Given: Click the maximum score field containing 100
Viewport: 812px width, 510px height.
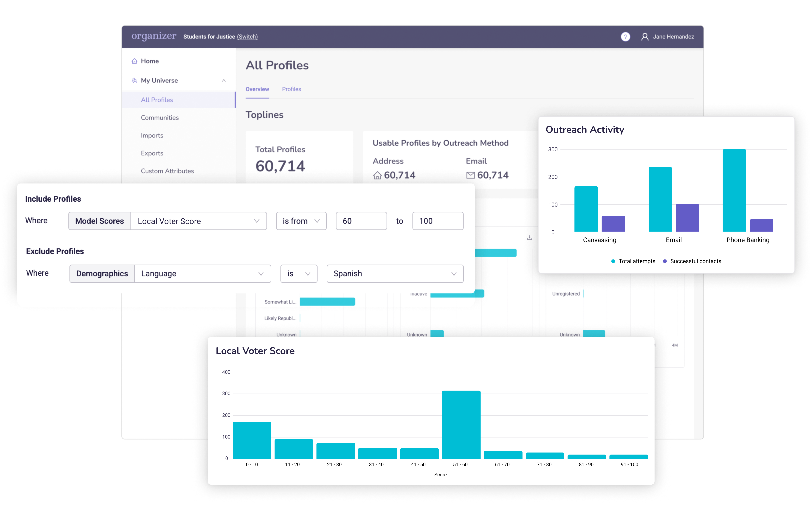Looking at the screenshot, I should 438,221.
